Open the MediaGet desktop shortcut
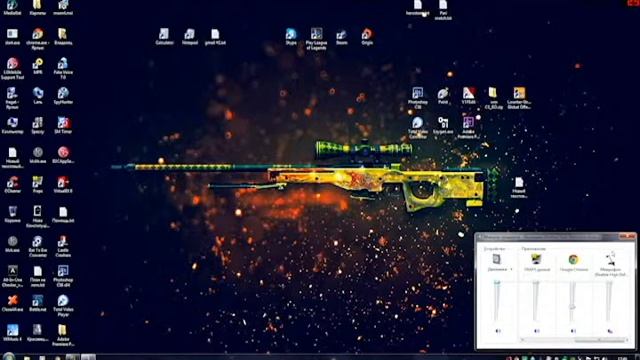Viewport: 640px width, 360px height. pyautogui.click(x=12, y=6)
